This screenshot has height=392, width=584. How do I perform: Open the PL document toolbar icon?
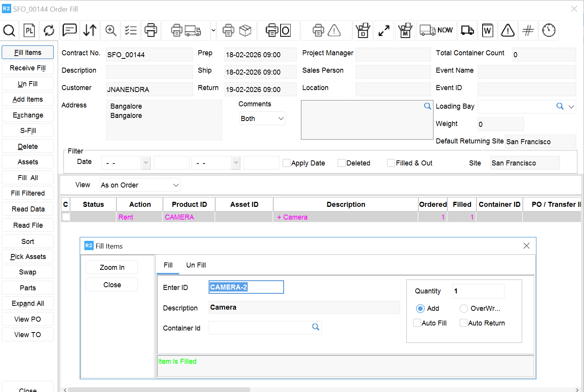[x=29, y=31]
